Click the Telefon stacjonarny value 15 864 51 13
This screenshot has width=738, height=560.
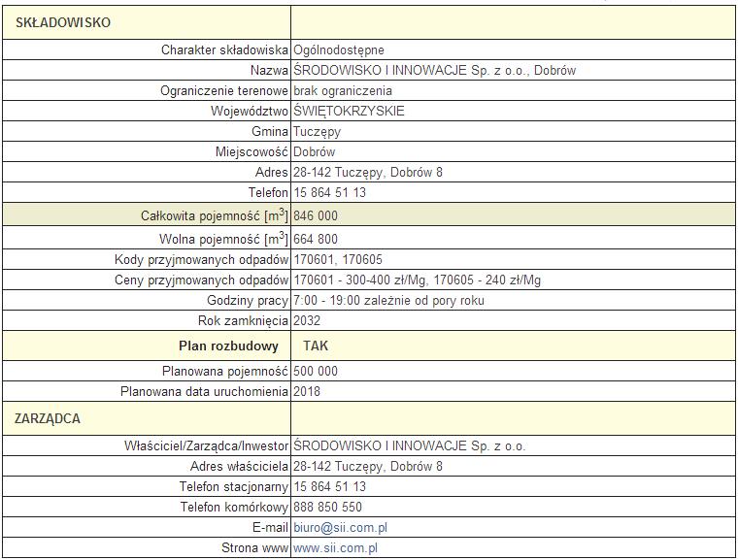click(329, 486)
